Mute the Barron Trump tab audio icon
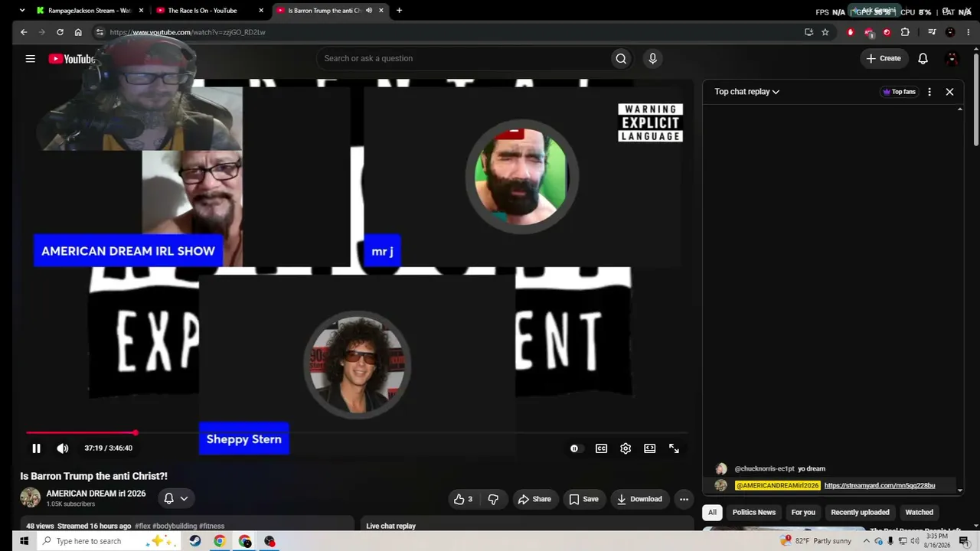This screenshot has height=551, width=980. 369,11
